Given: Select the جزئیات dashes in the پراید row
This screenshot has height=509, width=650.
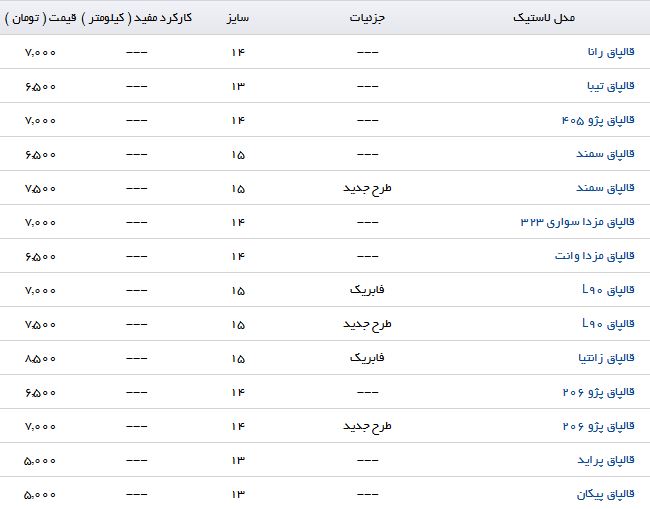Looking at the screenshot, I should 368,461.
